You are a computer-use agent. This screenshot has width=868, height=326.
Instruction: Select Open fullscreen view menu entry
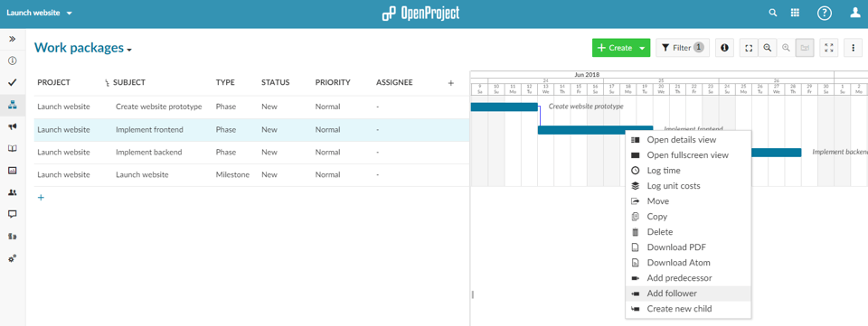[x=688, y=155]
